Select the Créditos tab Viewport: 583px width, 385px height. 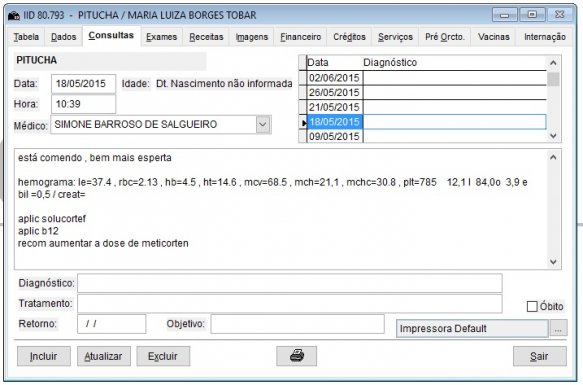tap(350, 37)
